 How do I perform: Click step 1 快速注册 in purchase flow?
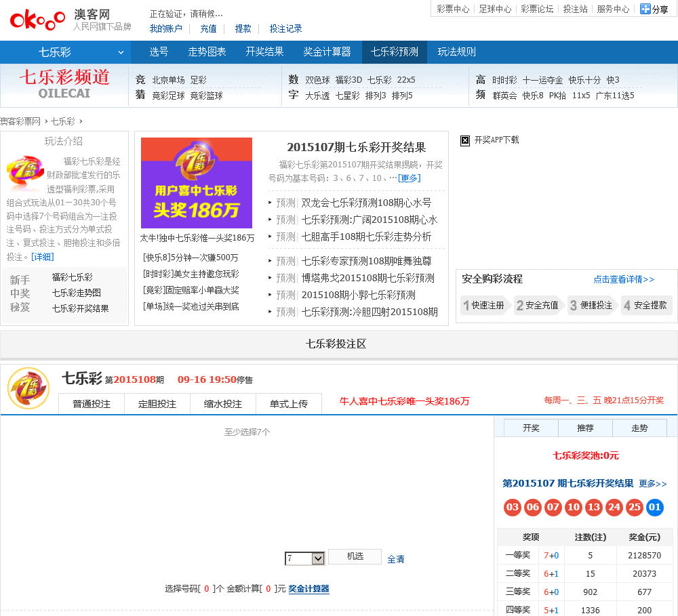coord(483,305)
